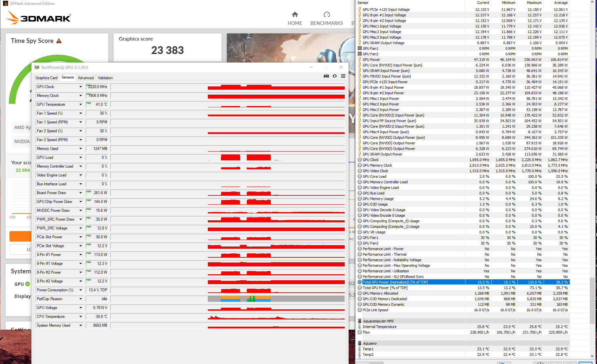
Task: Click the GPU-Z screenshot camera icon
Action: tap(326, 76)
